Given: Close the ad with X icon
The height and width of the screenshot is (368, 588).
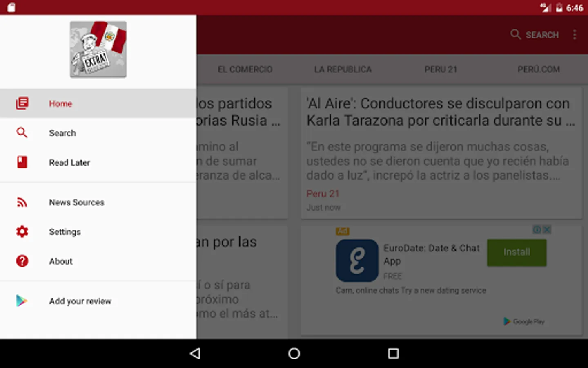Looking at the screenshot, I should 547,230.
